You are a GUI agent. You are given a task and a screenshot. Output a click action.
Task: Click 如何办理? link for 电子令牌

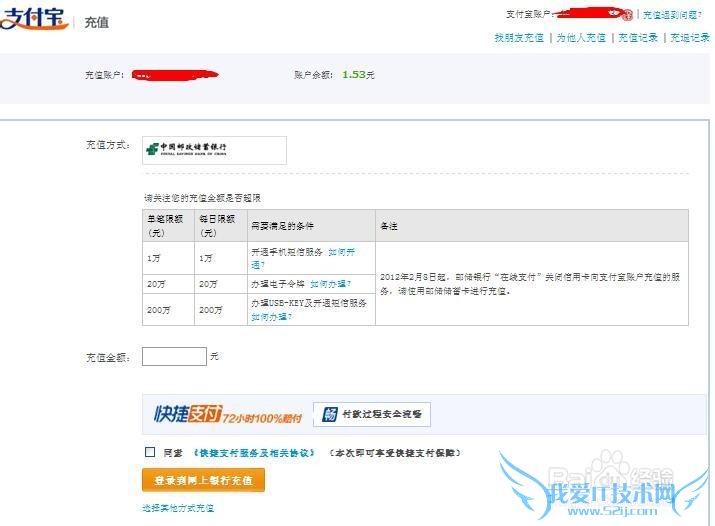[330, 284]
